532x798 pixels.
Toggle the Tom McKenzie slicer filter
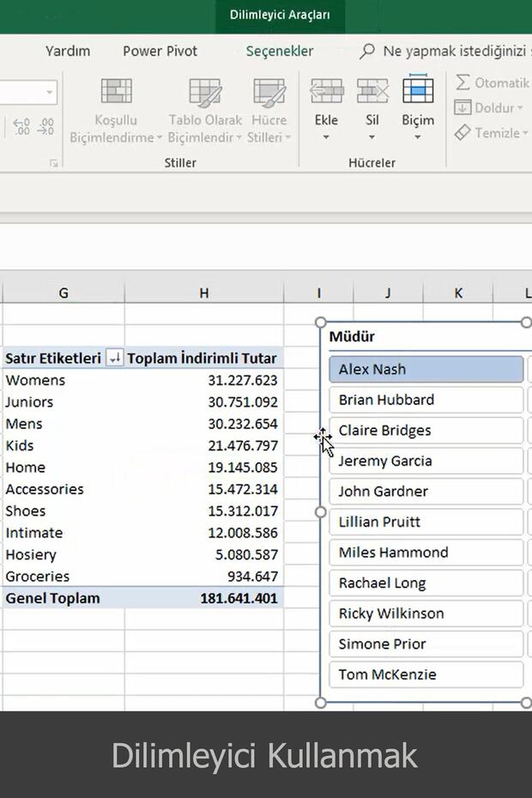click(x=426, y=674)
